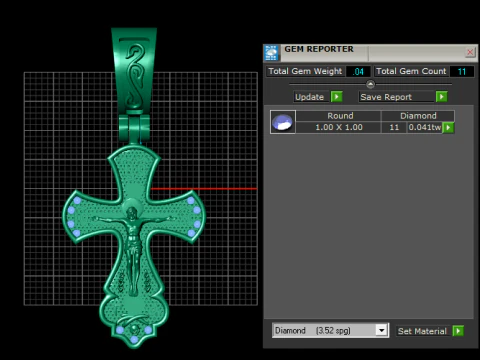Select the round gem thumbnail in report row
The image size is (480, 360).
(x=283, y=122)
